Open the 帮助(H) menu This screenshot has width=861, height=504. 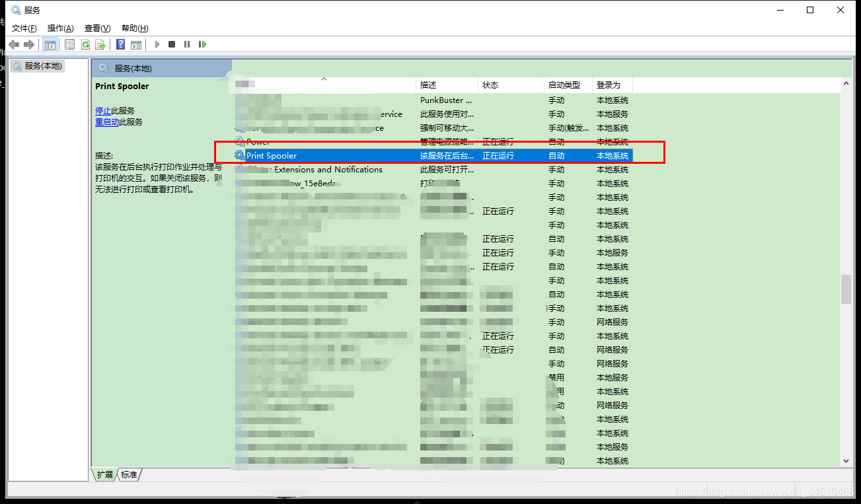[135, 28]
